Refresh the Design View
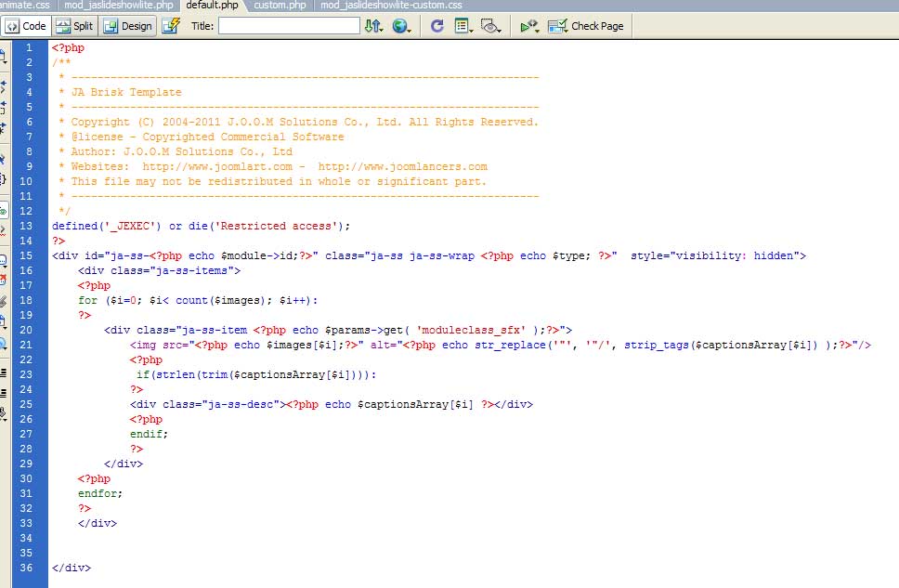899x588 pixels. click(436, 25)
